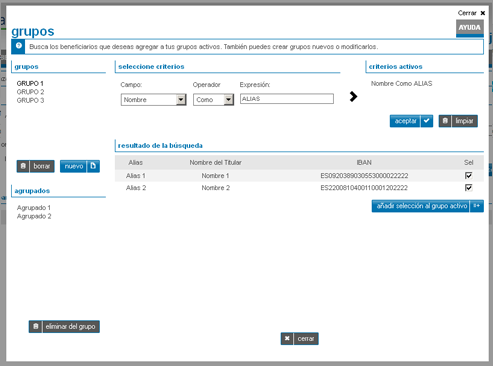The image size is (493, 366).
Task: Click the checkmark icon on aceptar button
Action: 427,121
